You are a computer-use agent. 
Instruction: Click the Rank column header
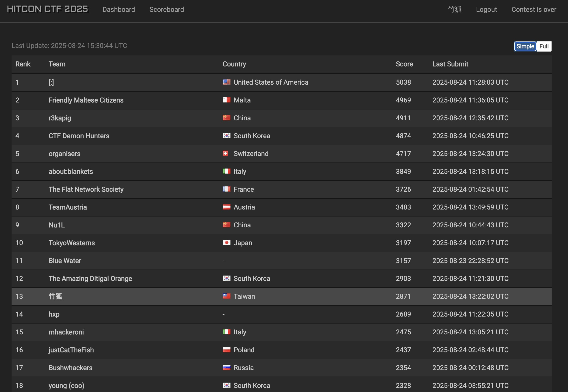coord(23,64)
